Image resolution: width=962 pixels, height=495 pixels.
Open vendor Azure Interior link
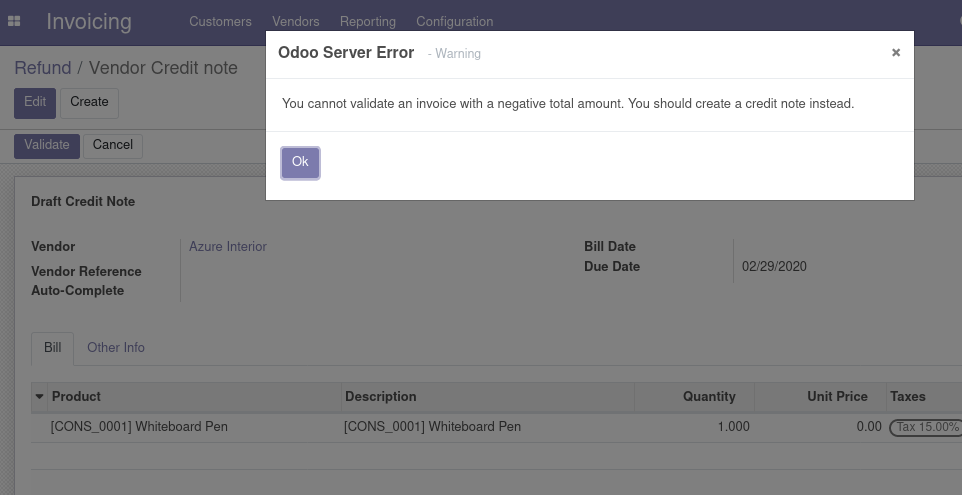(228, 247)
